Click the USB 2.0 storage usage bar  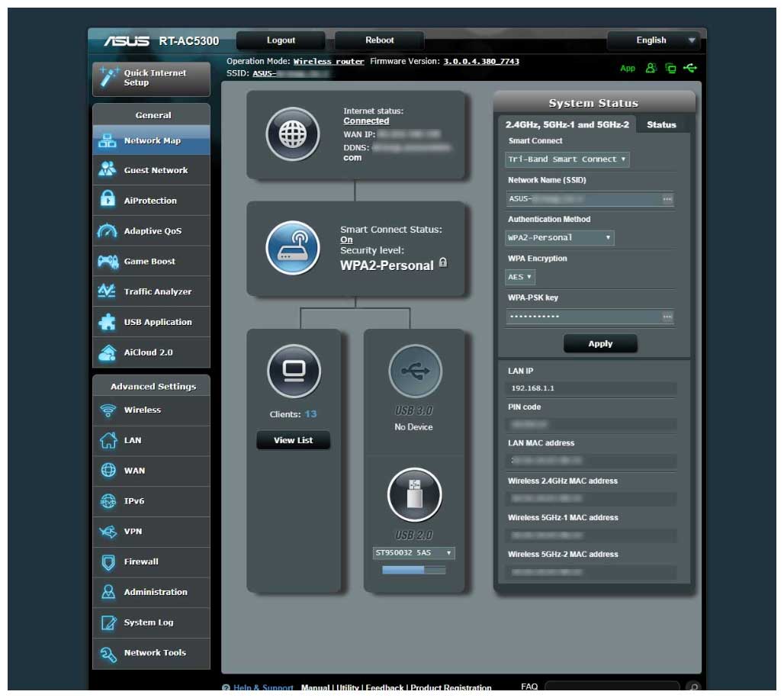pyautogui.click(x=413, y=570)
